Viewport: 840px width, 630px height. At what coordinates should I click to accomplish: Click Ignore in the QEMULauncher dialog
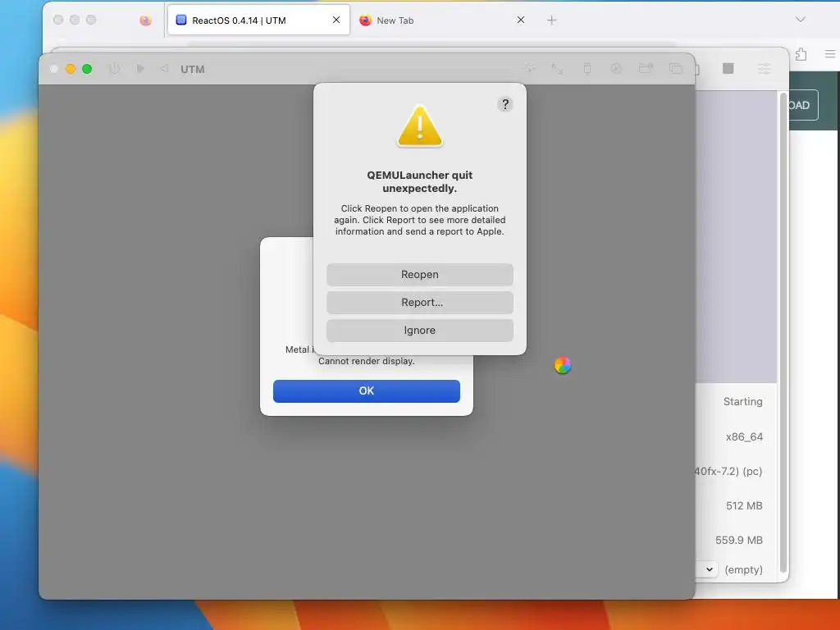click(419, 330)
